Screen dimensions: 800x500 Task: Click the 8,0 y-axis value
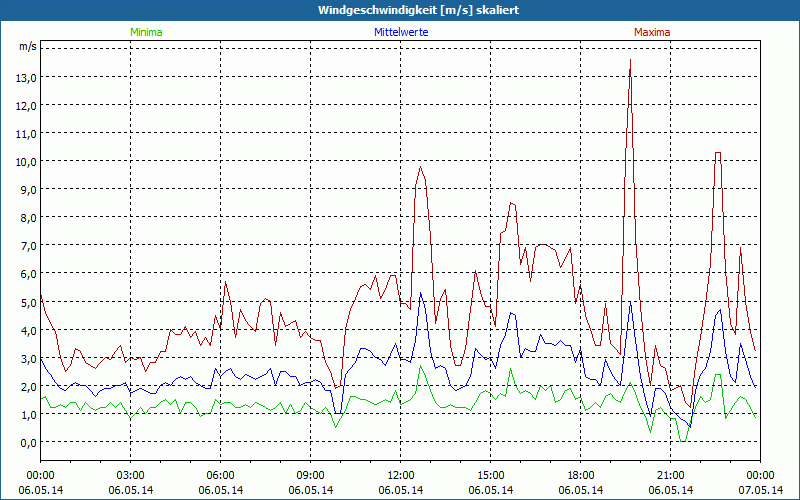(x=28, y=218)
